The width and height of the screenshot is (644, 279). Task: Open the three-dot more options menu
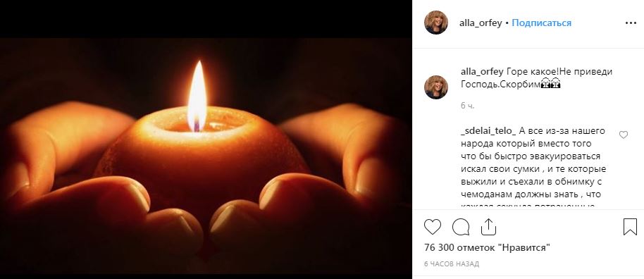click(x=631, y=23)
